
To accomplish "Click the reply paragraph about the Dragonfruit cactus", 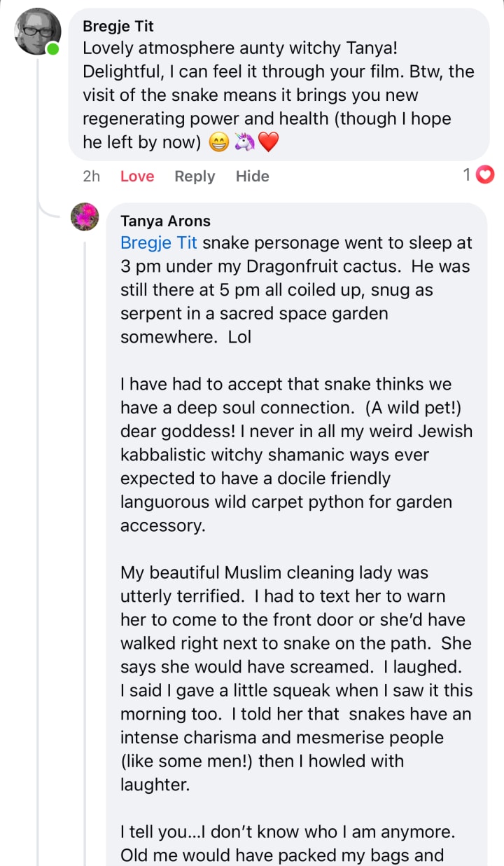I will [295, 290].
